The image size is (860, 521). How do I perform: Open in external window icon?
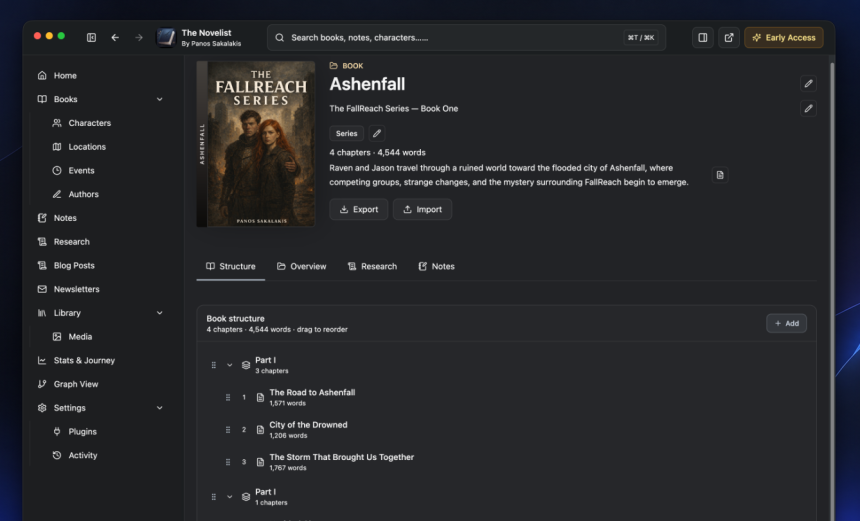(729, 37)
